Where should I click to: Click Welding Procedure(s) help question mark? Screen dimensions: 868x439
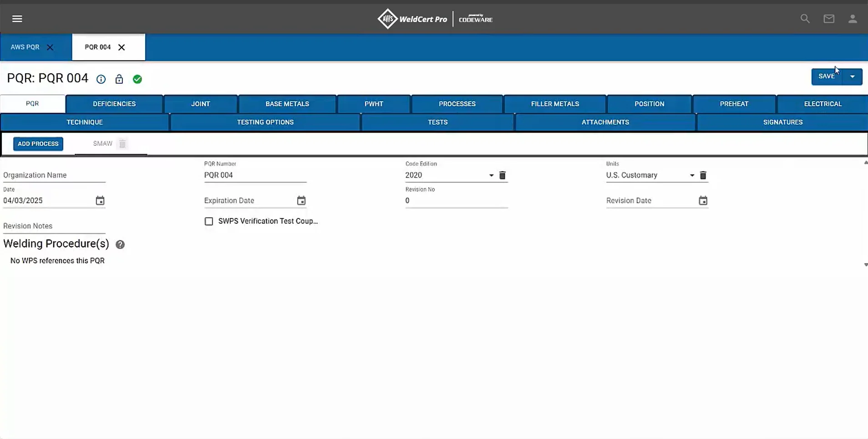(x=120, y=245)
